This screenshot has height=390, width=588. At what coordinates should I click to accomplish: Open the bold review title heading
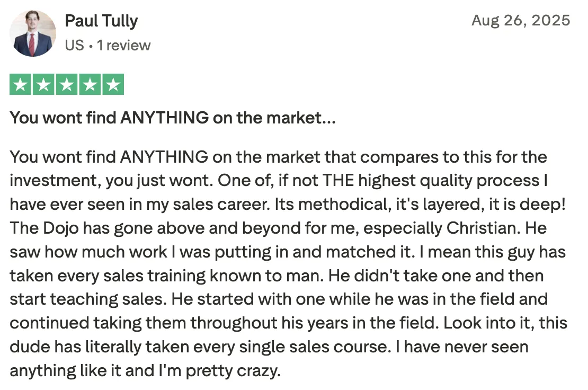[173, 118]
